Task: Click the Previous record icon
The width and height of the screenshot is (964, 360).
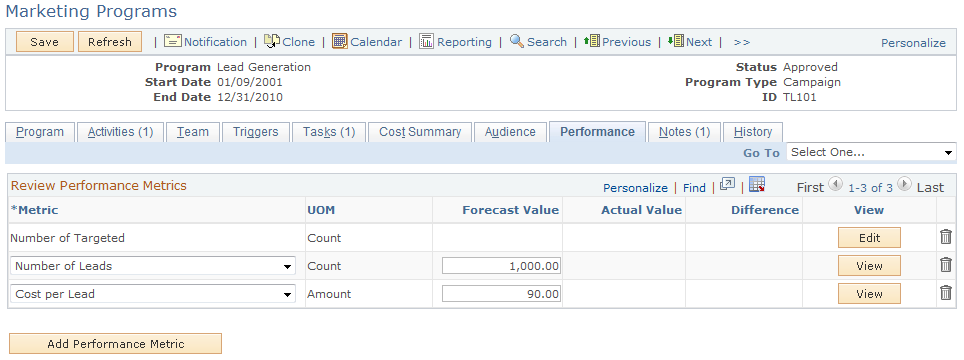Action: [x=591, y=41]
